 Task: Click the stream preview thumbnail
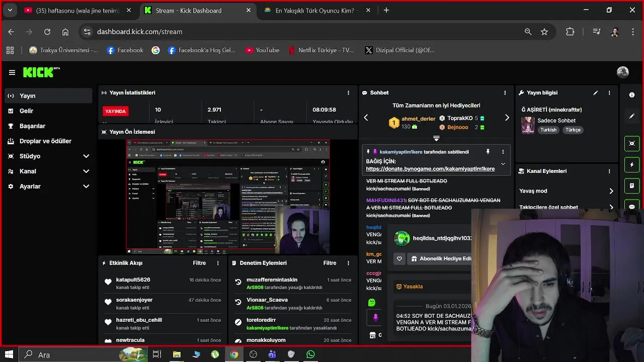pyautogui.click(x=228, y=197)
